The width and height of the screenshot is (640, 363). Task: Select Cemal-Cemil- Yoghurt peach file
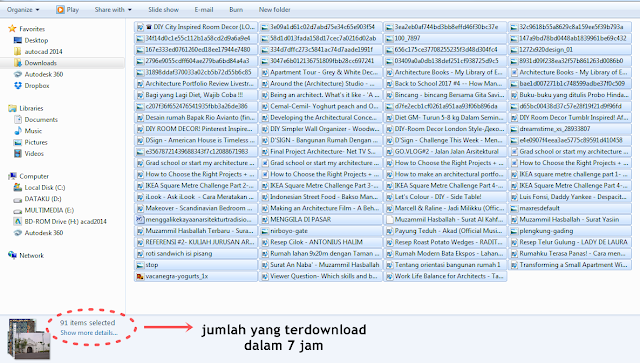point(320,106)
